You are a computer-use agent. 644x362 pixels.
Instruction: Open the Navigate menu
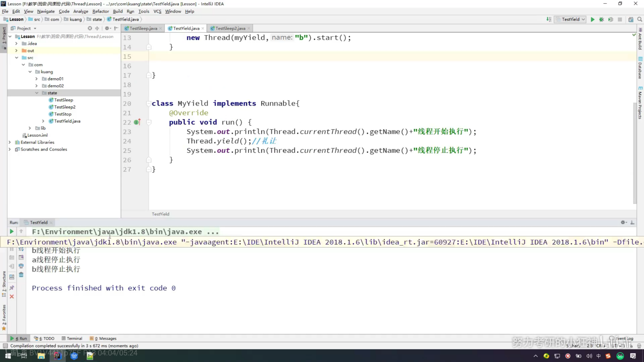pos(46,11)
